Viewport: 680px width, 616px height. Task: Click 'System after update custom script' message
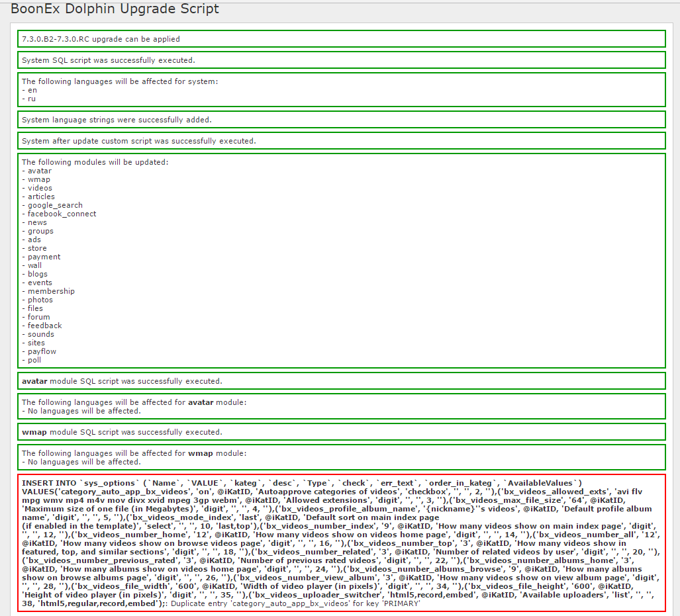pos(139,141)
